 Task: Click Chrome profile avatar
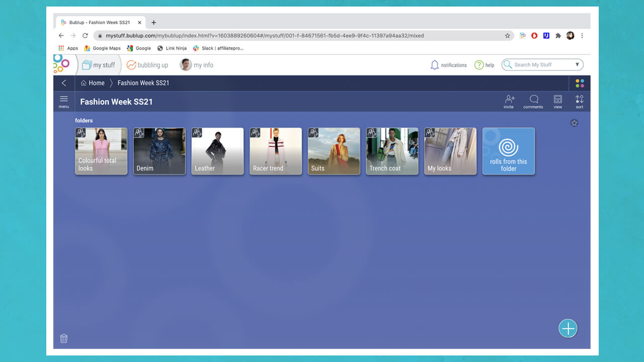(570, 36)
